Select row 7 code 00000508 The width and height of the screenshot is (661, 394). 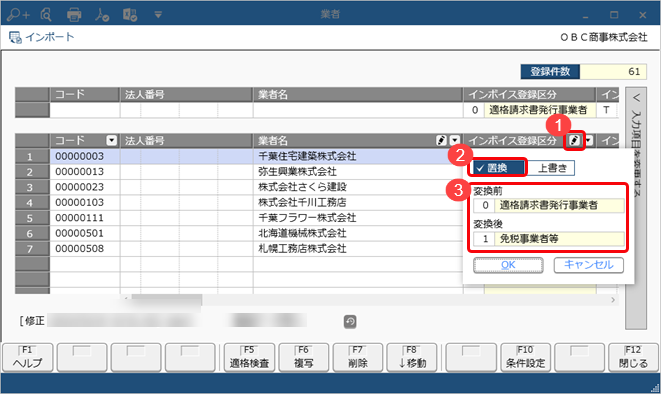coord(85,249)
